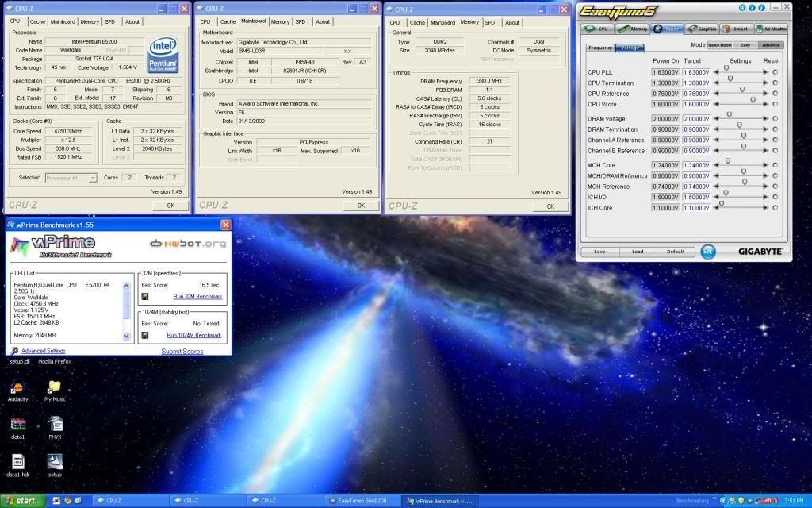Click the increase arrow for CPU Vcore
This screenshot has width=812, height=508.
765,104
